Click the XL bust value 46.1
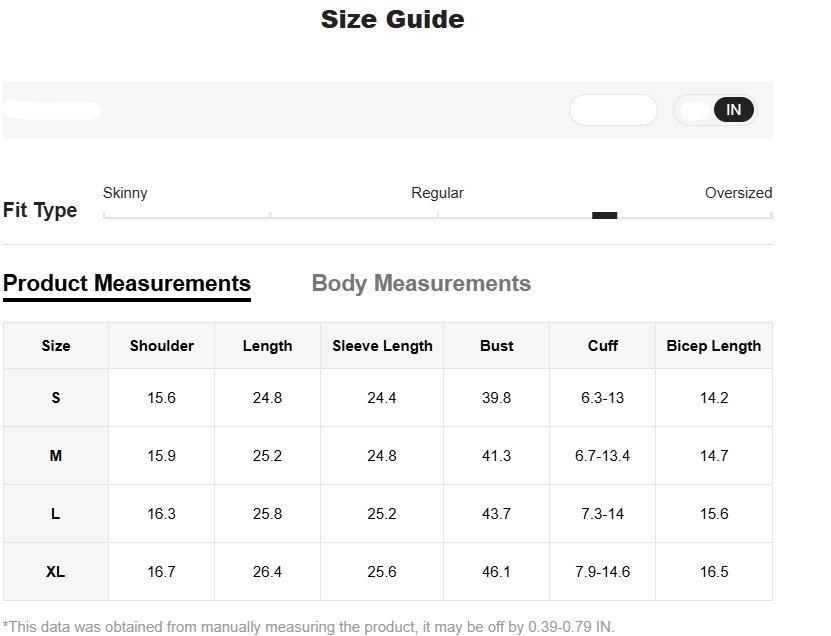 pos(496,572)
